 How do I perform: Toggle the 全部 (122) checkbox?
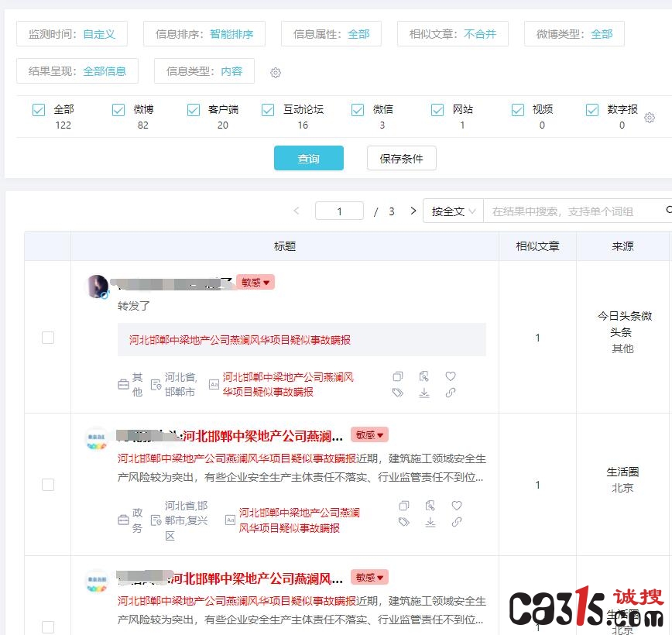pos(39,110)
